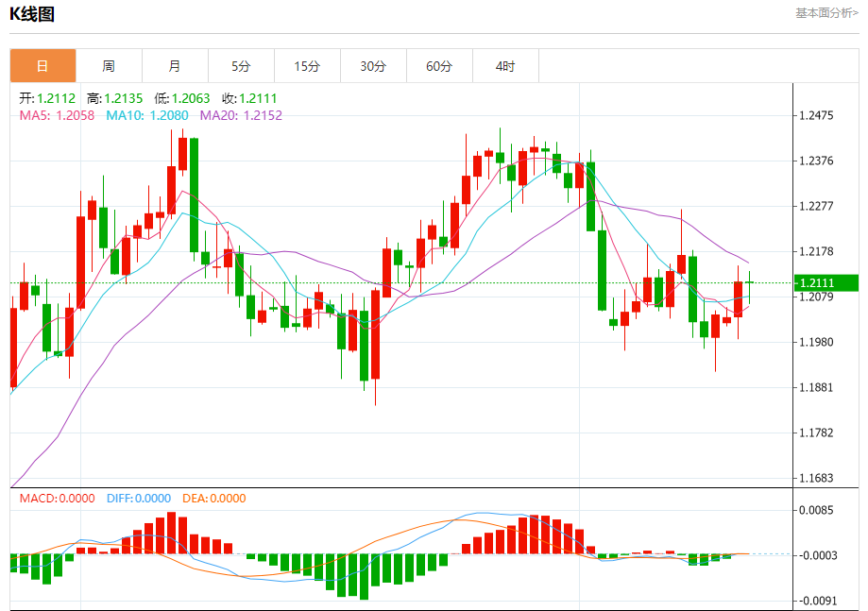Click the high price 高:1.2135
The image size is (868, 611).
[x=114, y=98]
